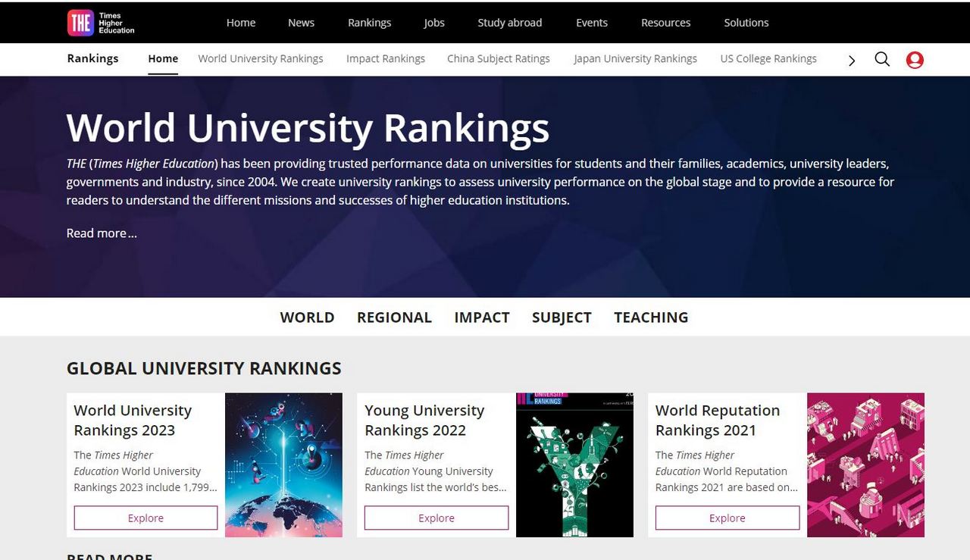Open the Resources menu item
Image resolution: width=970 pixels, height=560 pixels.
(x=665, y=23)
